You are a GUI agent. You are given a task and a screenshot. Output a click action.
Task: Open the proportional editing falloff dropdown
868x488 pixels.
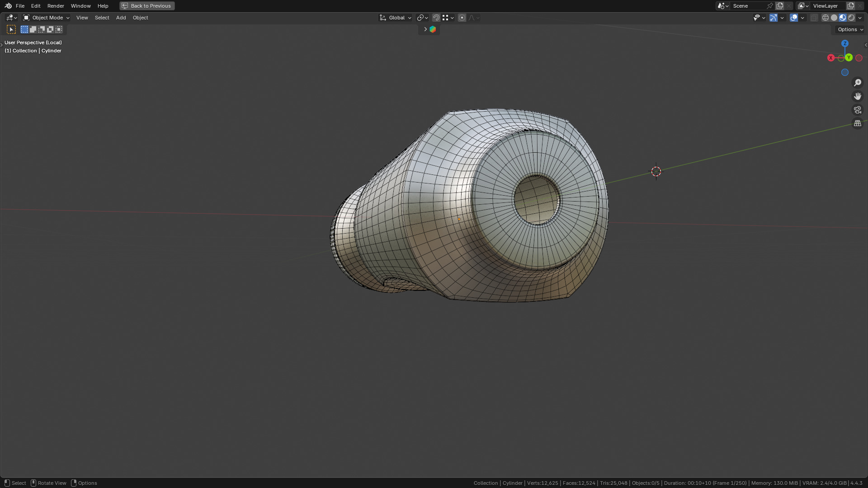coord(474,18)
